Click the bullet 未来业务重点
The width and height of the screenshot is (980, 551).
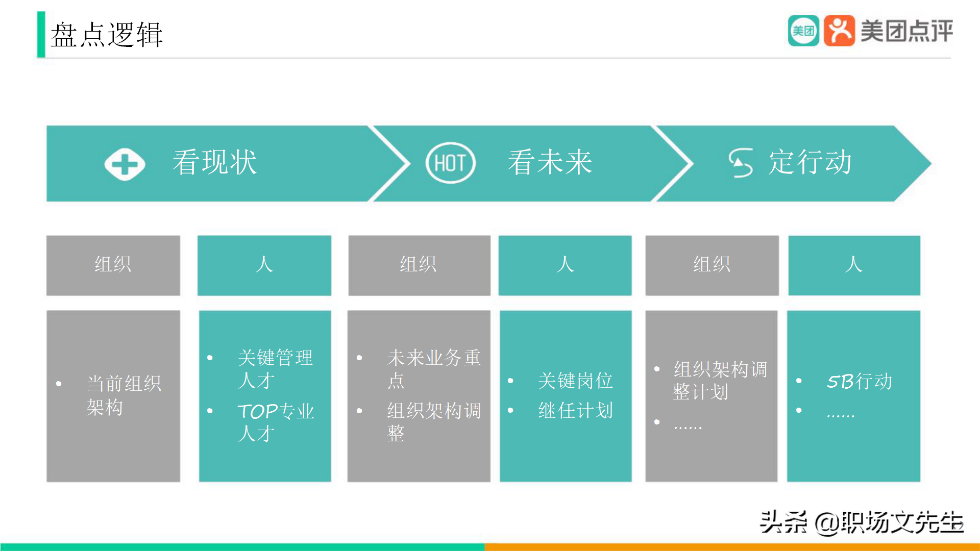click(434, 369)
